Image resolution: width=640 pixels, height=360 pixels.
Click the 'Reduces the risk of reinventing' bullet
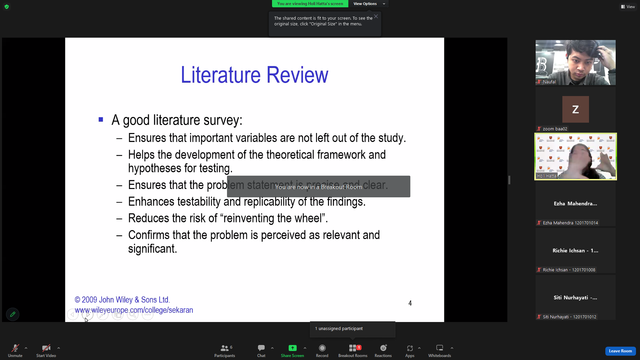(x=228, y=218)
